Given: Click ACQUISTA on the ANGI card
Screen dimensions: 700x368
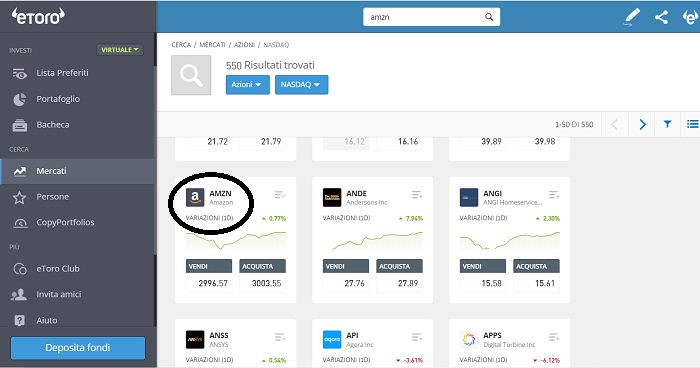Looking at the screenshot, I should pos(537,266).
